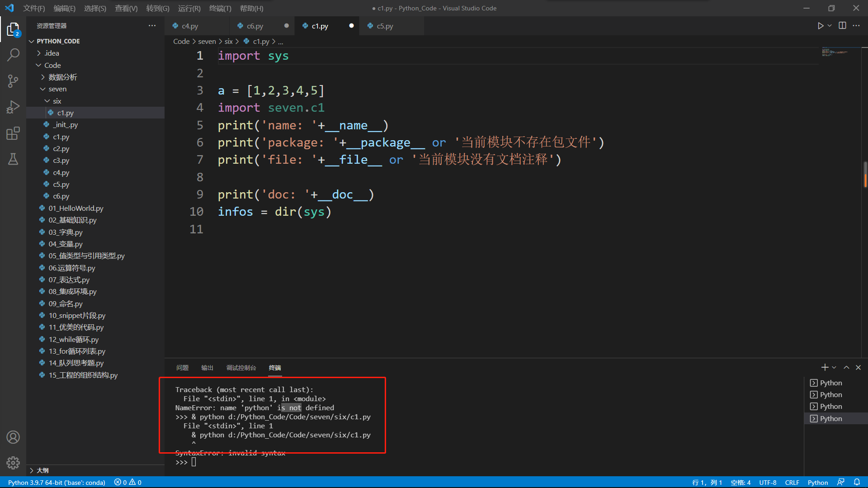This screenshot has height=488, width=868.
Task: Switch to the 调试控制台 panel tab
Action: click(x=241, y=368)
